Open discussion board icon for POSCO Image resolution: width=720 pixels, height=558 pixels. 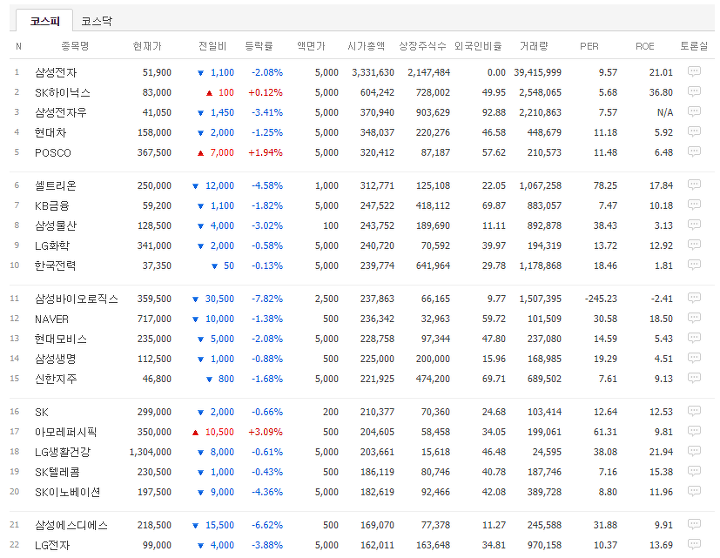[x=694, y=151]
